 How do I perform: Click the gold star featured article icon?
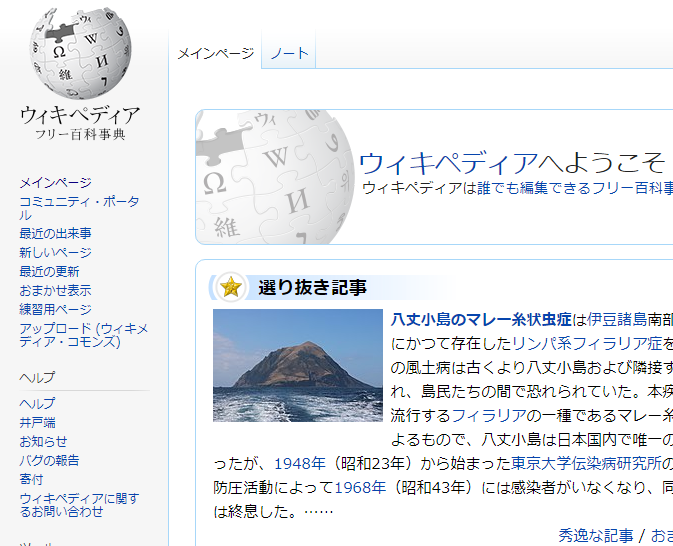click(231, 287)
